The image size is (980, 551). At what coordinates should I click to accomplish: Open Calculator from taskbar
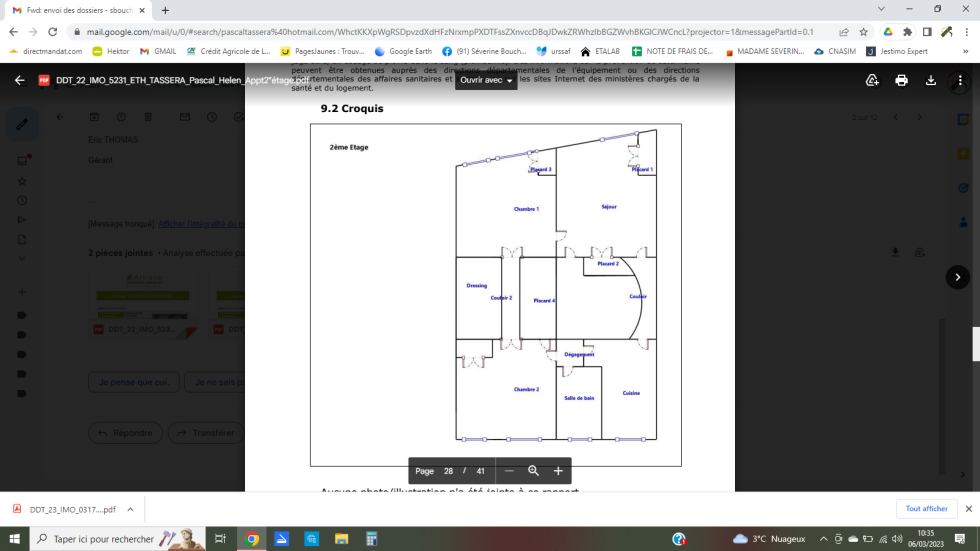tap(371, 539)
